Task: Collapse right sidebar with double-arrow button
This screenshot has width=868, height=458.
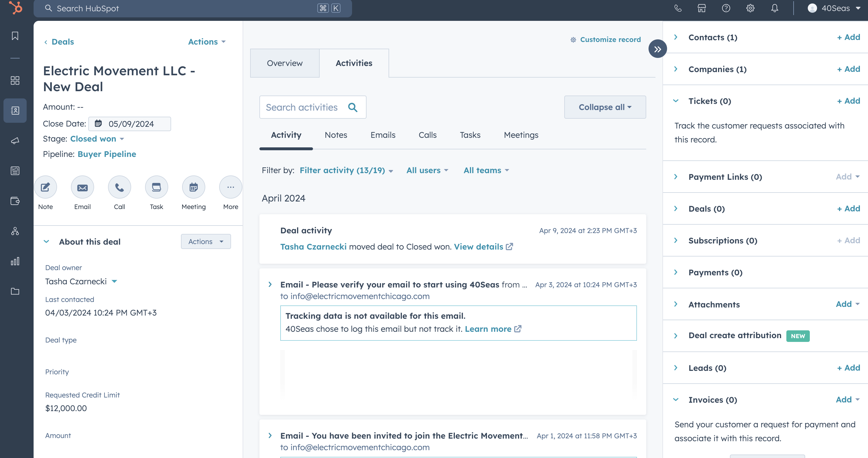Action: [657, 49]
